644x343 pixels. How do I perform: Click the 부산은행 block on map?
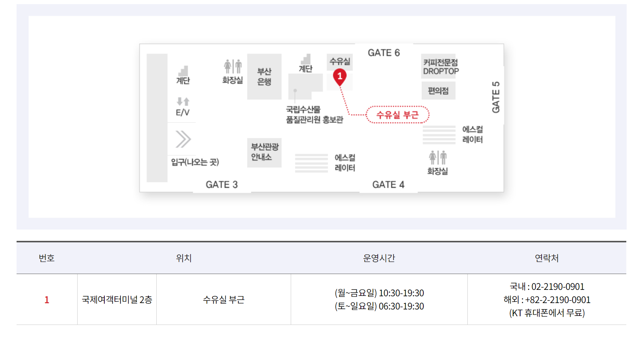tap(264, 77)
